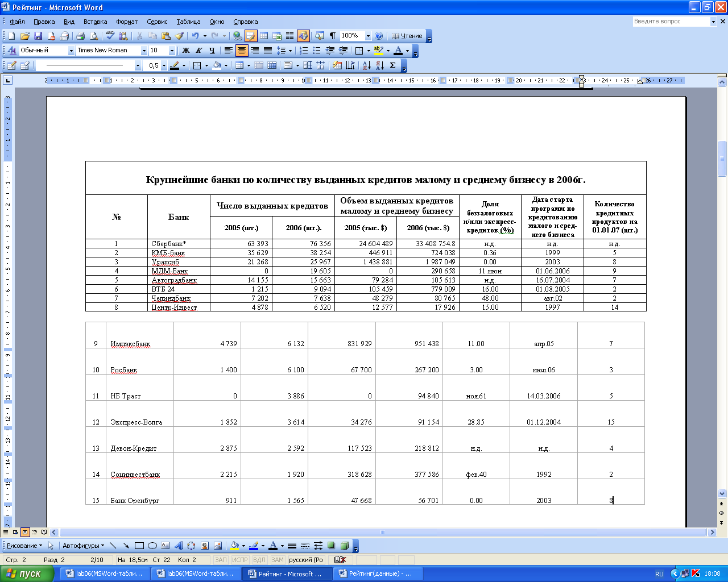
Task: Toggle numbered list button
Action: [304, 51]
